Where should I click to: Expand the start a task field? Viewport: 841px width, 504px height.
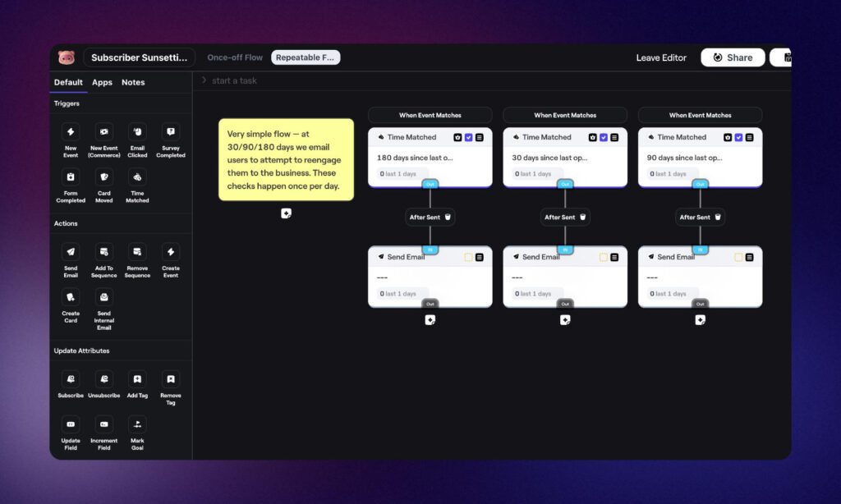point(234,80)
